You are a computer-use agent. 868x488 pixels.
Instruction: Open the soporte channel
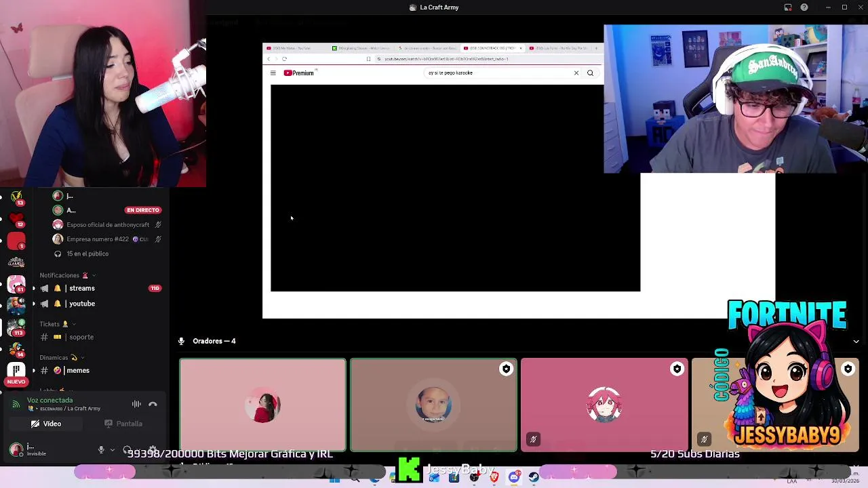click(x=98, y=337)
